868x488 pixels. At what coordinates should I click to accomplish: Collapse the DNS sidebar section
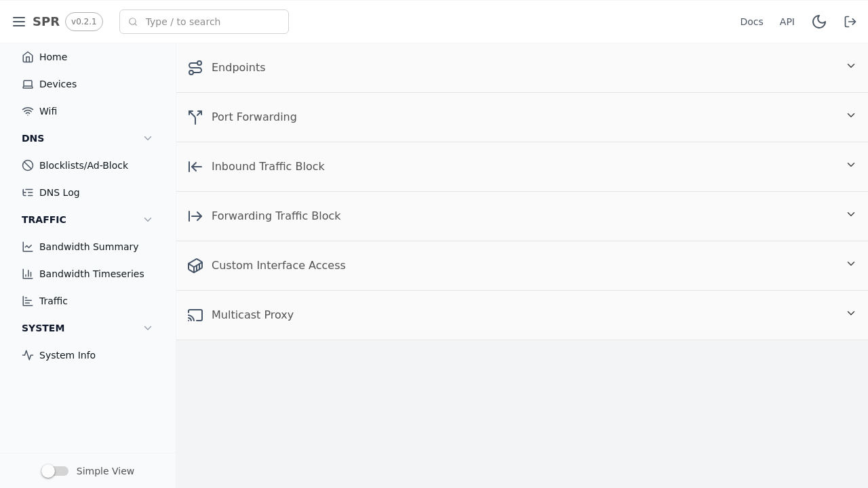point(148,138)
